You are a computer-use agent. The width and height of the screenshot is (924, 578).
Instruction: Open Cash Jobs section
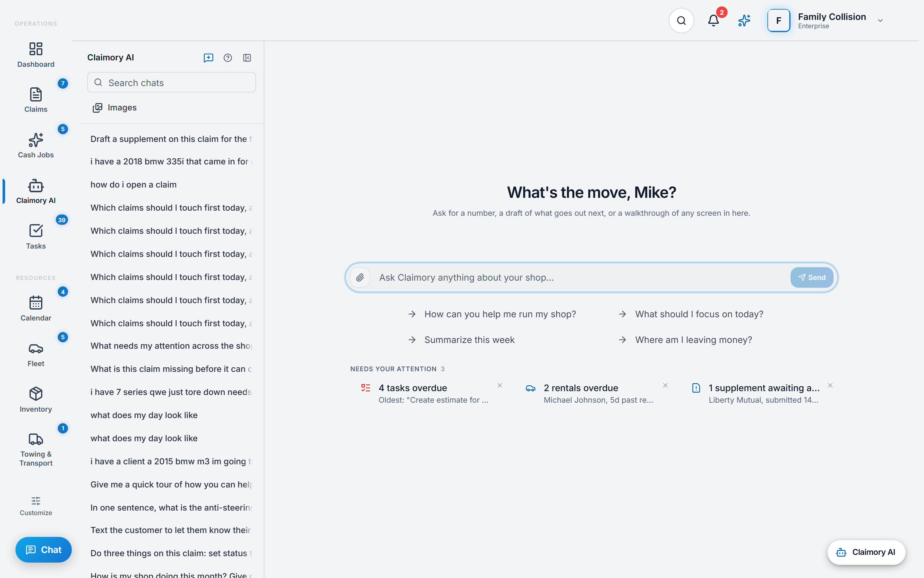point(36,145)
